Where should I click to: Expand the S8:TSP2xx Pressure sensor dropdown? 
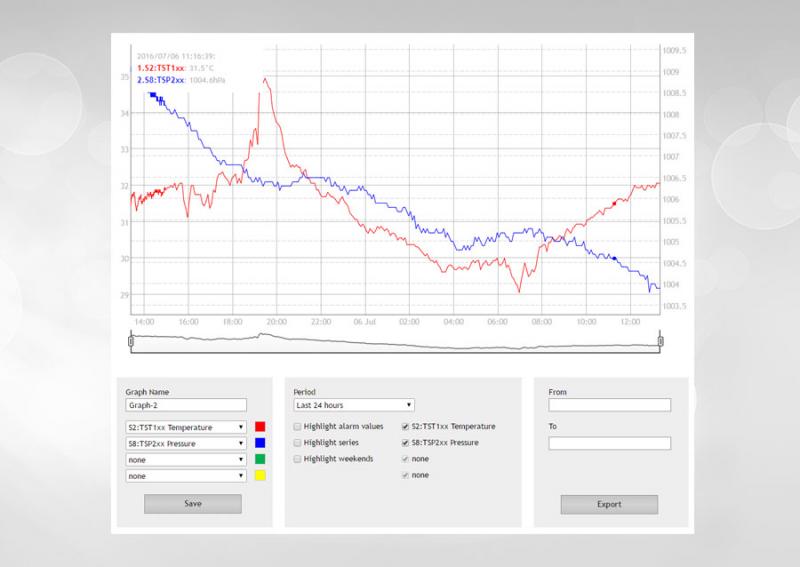click(x=185, y=443)
